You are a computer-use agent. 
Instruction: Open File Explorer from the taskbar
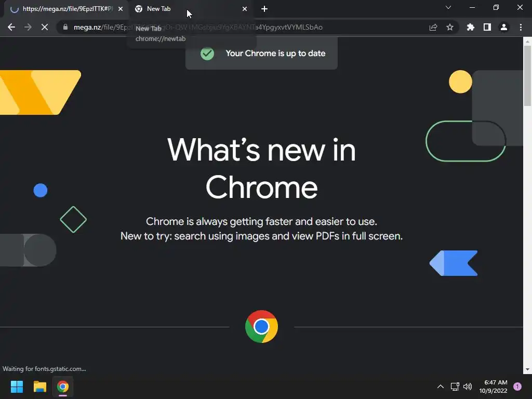[x=39, y=387]
